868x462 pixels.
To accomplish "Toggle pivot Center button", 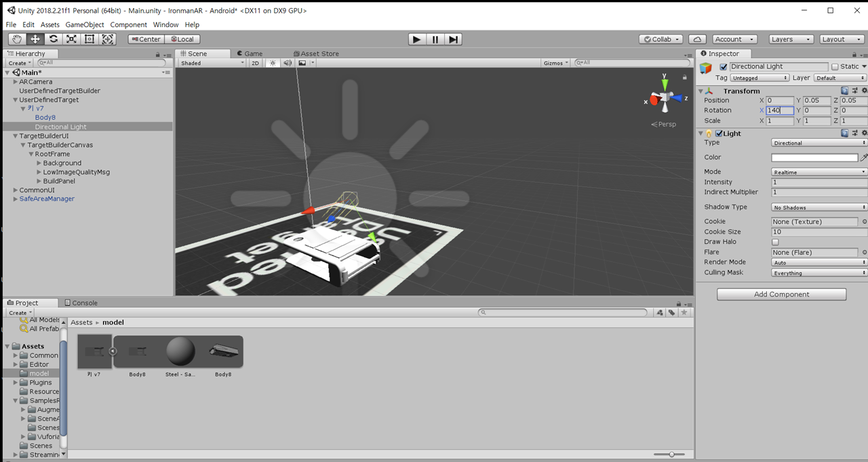I will (x=146, y=39).
